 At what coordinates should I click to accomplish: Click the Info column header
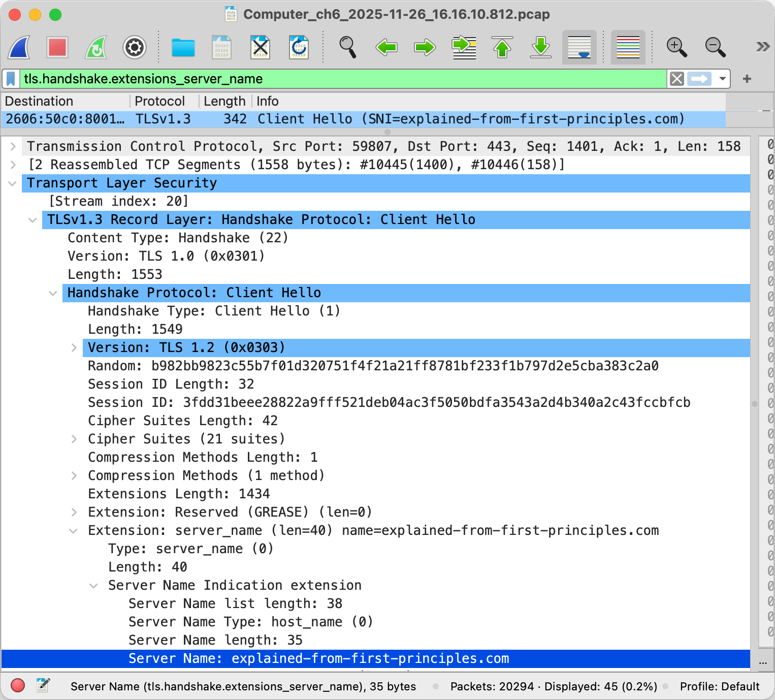(268, 101)
